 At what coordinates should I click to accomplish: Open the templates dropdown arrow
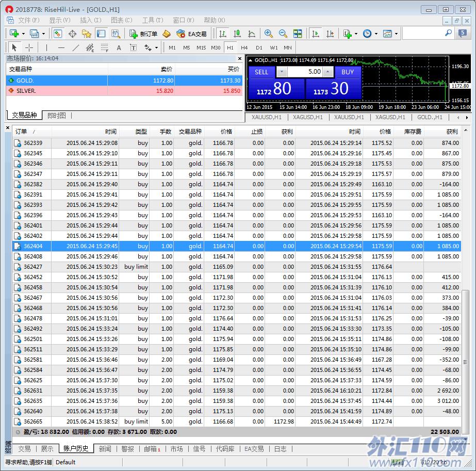pos(396,34)
